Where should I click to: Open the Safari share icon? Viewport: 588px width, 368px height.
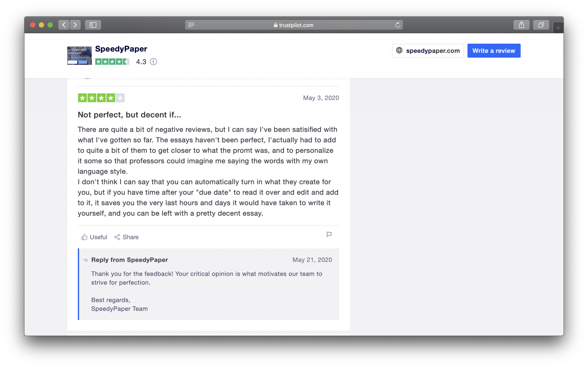521,25
